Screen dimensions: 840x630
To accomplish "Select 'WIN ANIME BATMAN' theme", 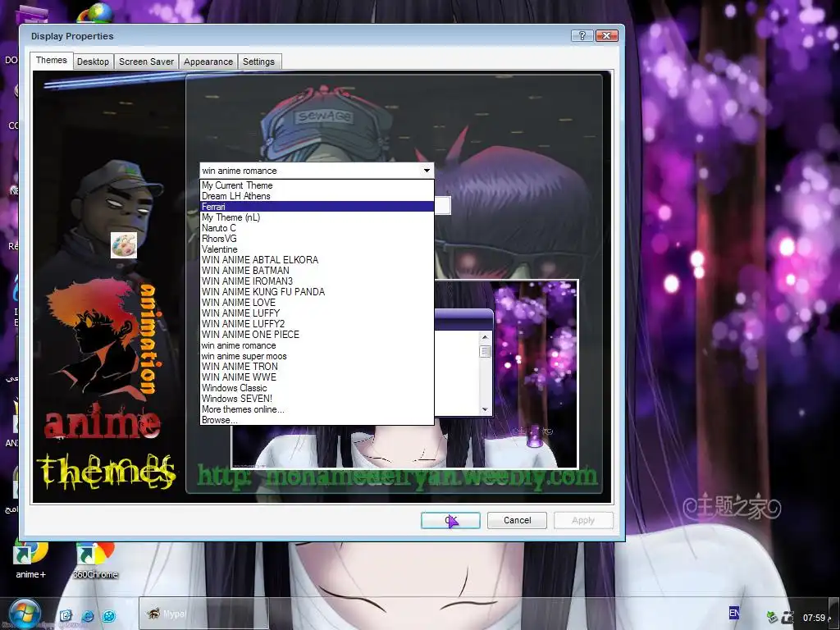I will tap(317, 271).
